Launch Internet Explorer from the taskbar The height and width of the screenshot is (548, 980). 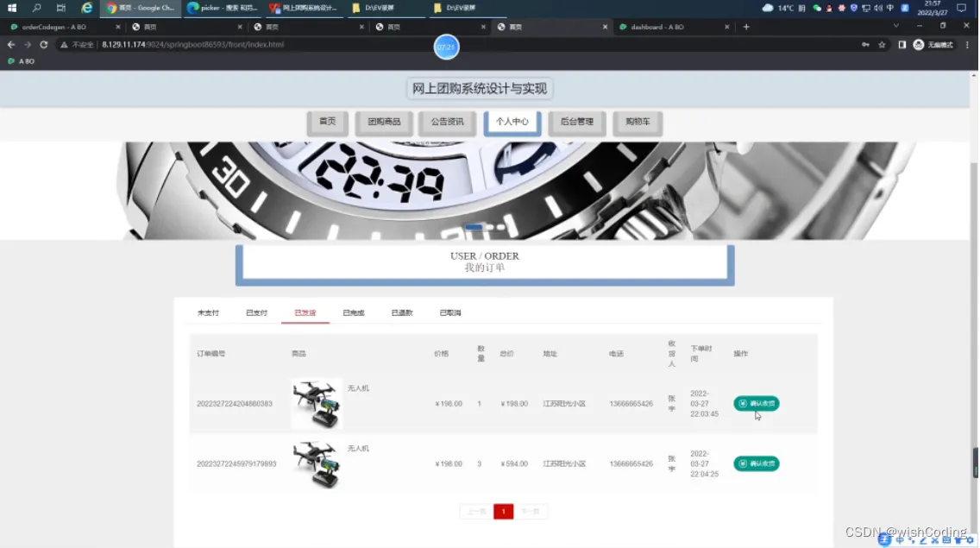coord(87,8)
